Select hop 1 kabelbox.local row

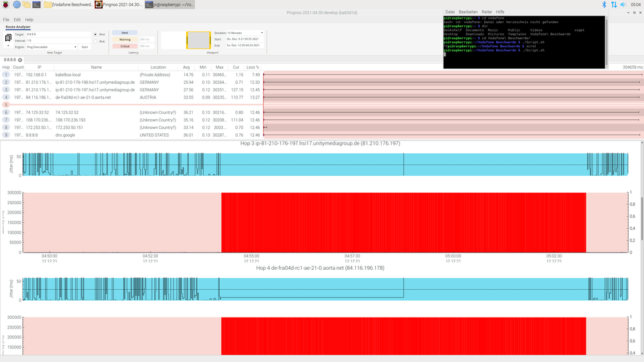pos(132,75)
